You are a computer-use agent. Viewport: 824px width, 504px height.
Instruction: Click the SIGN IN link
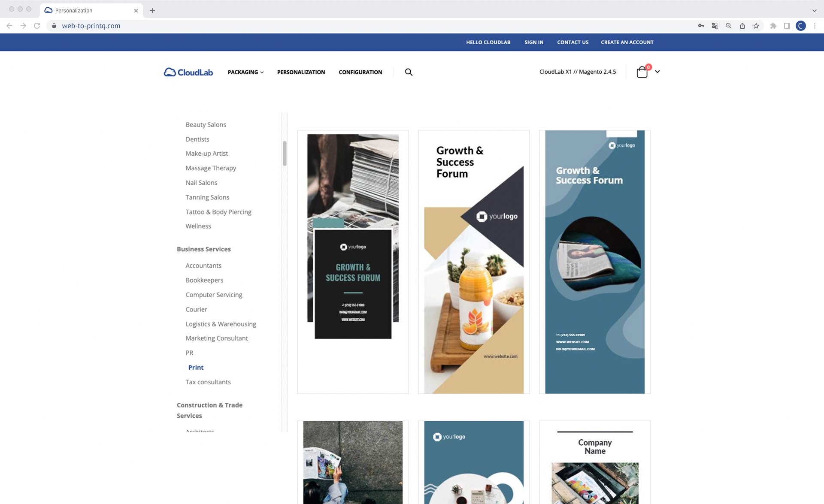(533, 42)
